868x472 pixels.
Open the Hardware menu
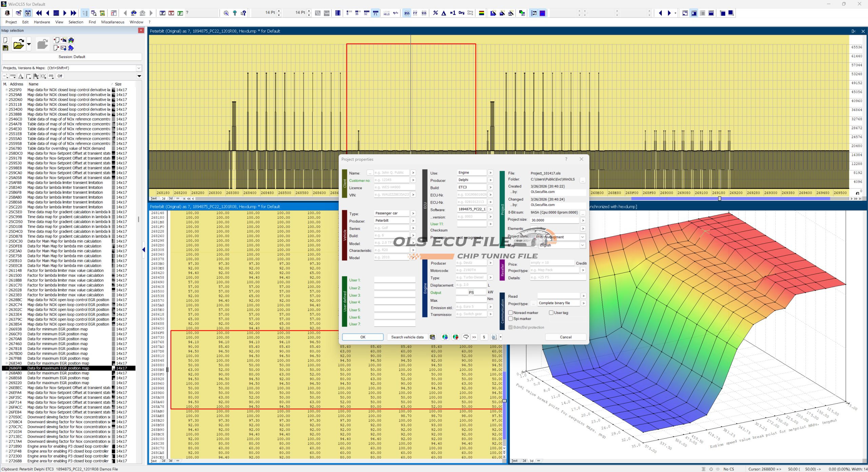point(42,22)
